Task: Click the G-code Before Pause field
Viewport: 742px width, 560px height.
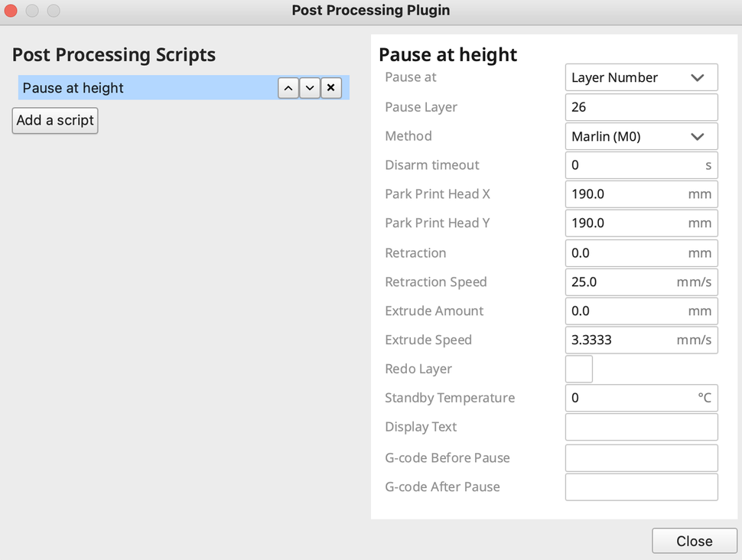Action: [641, 457]
